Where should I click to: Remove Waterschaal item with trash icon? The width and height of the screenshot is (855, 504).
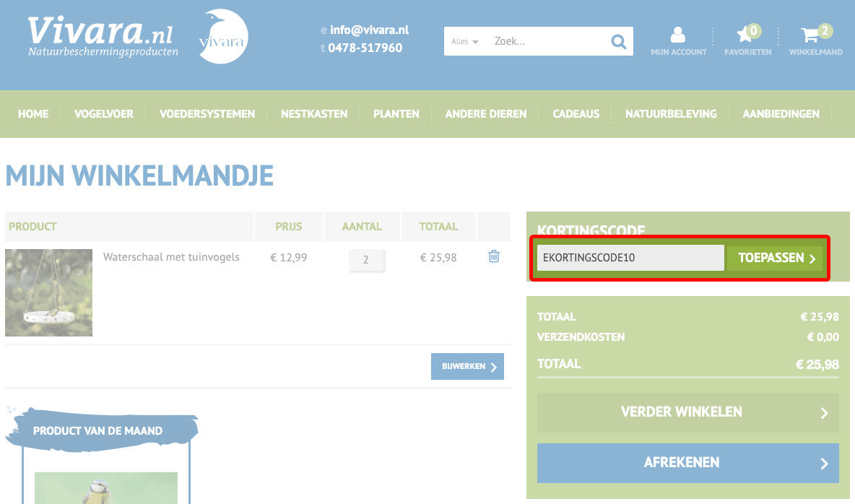tap(494, 256)
